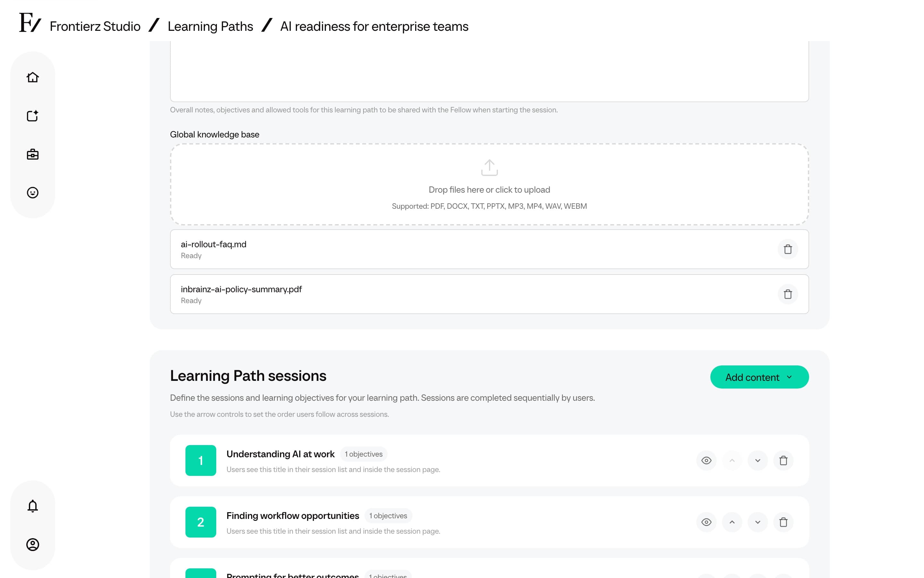Go to Learning Paths breadcrumb

(x=210, y=26)
